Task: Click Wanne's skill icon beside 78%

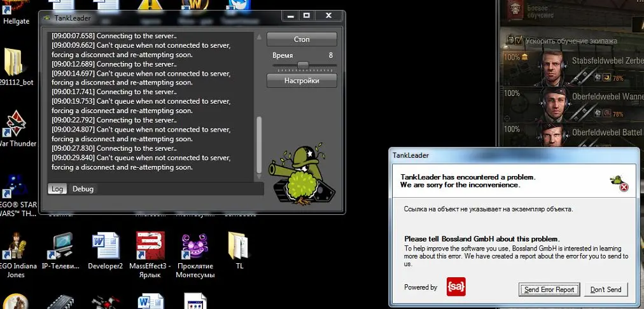Action: click(606, 113)
